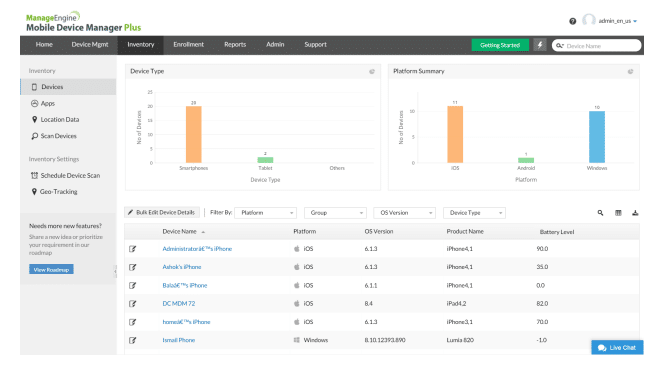Click the Platform column header
Viewport: 664px width, 383px height.
(304, 232)
